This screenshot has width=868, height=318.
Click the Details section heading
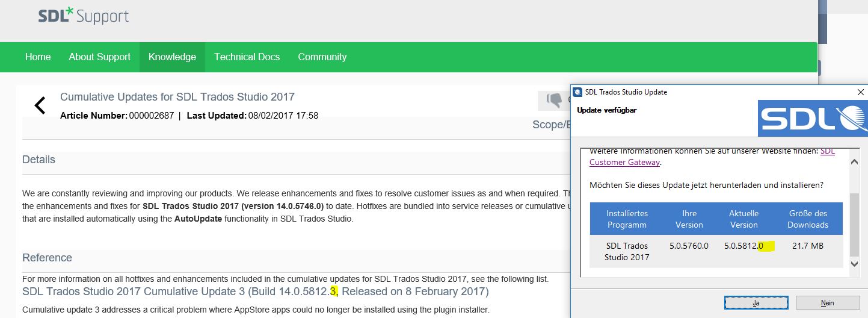click(38, 160)
